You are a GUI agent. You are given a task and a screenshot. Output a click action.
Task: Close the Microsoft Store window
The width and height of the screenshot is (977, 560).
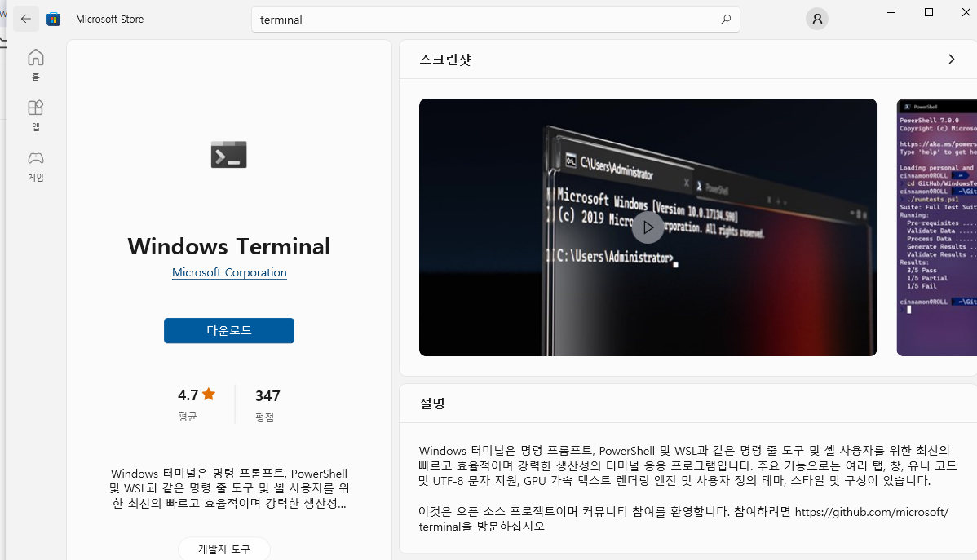[x=966, y=12]
